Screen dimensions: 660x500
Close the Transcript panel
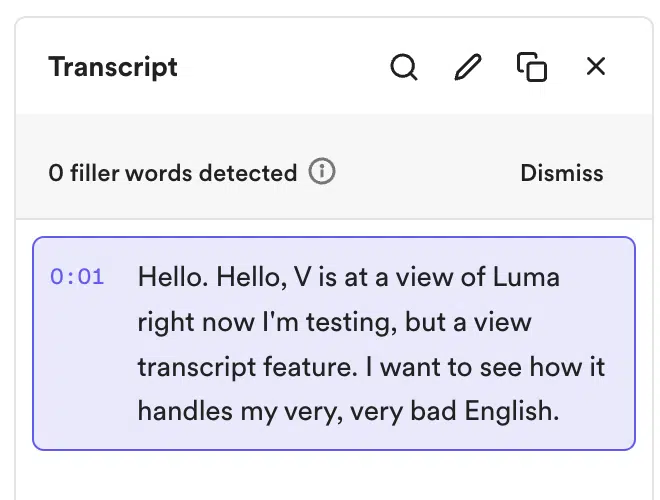point(596,66)
